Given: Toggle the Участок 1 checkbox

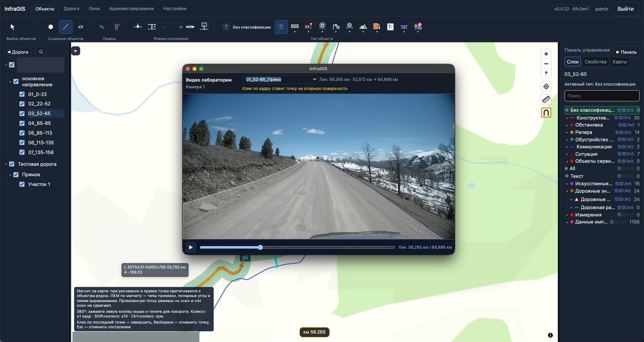Looking at the screenshot, I should [x=22, y=184].
